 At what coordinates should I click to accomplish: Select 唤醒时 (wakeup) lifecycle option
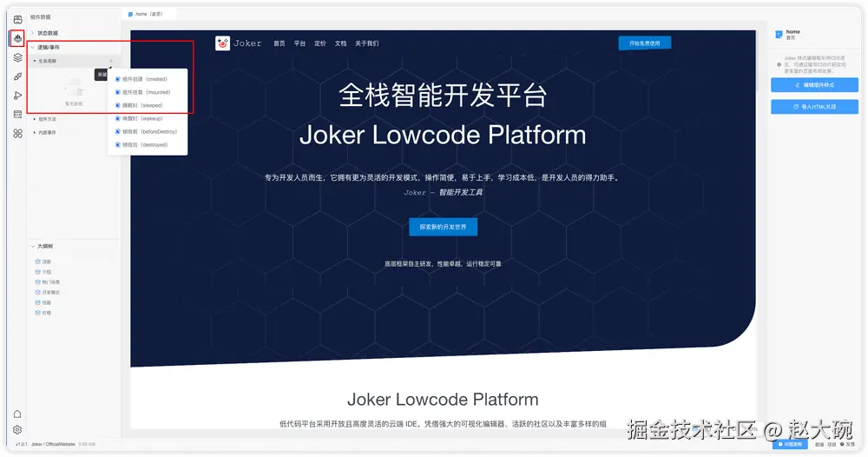pos(148,118)
